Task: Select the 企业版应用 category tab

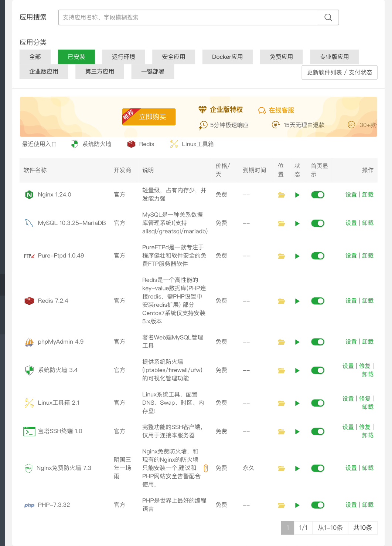Action: (x=44, y=71)
